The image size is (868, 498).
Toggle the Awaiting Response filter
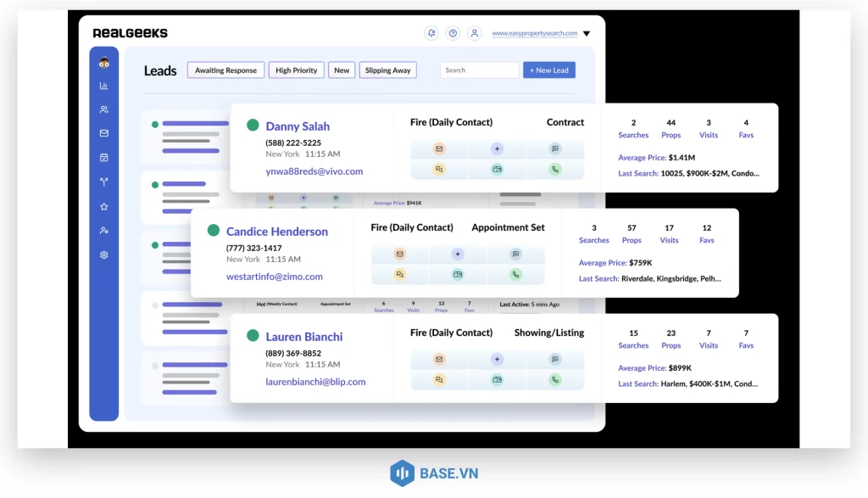point(225,70)
